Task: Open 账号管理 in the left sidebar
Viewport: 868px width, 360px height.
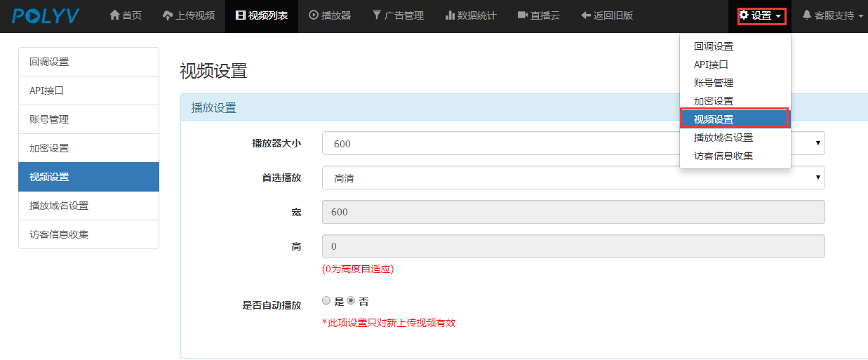Action: click(x=88, y=119)
